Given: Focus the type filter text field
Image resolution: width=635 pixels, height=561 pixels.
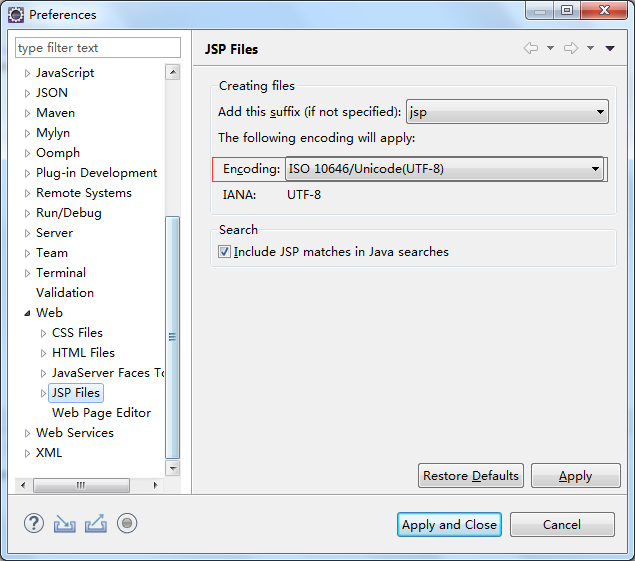Looking at the screenshot, I should pos(98,48).
